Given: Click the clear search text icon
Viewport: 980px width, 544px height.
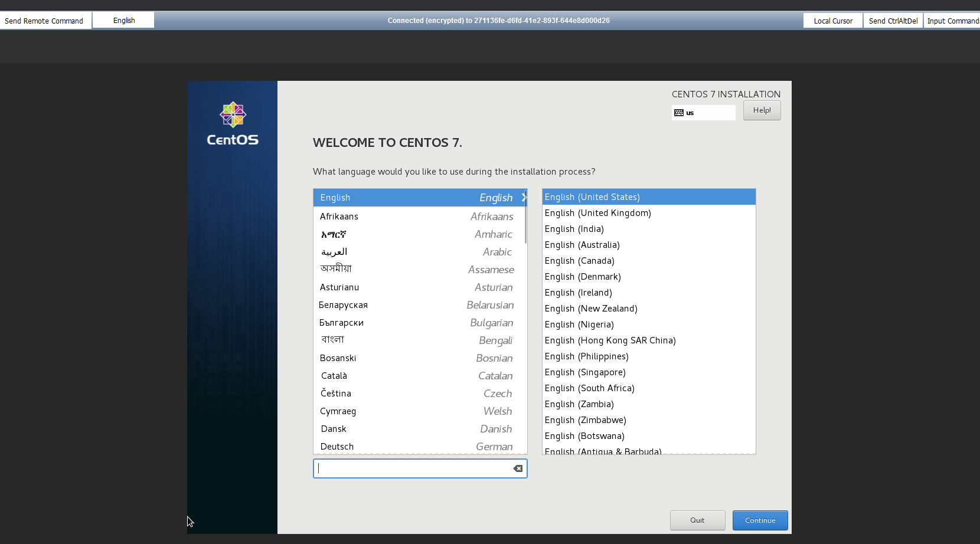Looking at the screenshot, I should click(518, 468).
